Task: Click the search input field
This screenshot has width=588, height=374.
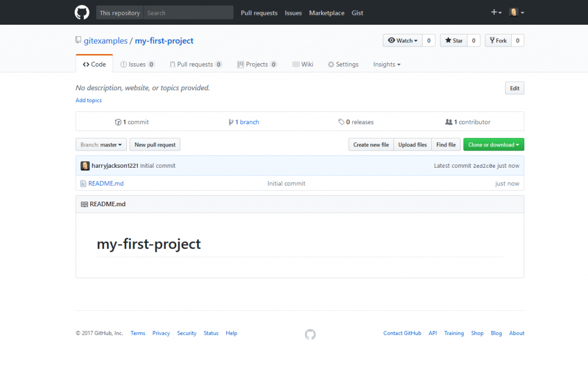Action: [x=189, y=12]
